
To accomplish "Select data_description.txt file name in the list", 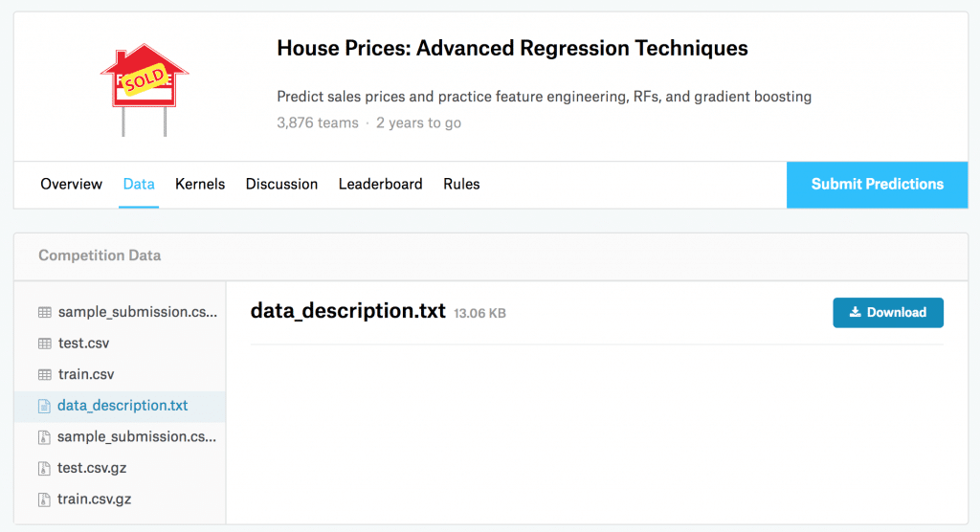I will (122, 406).
